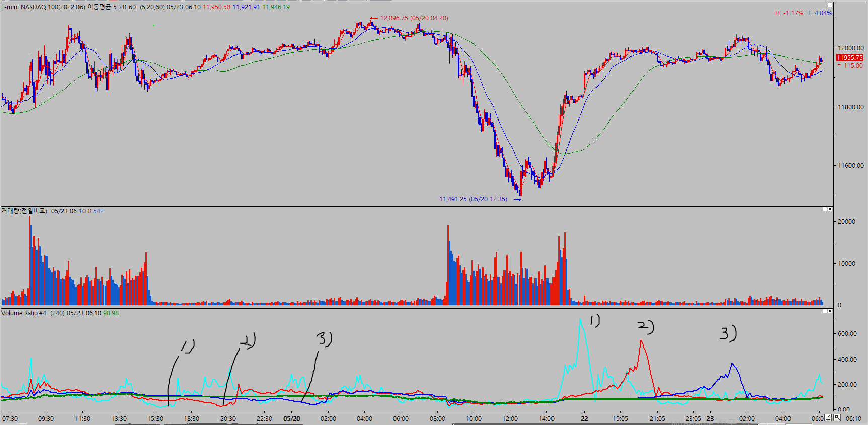
Task: Click the 22 date marker on time axis
Action: tap(584, 418)
